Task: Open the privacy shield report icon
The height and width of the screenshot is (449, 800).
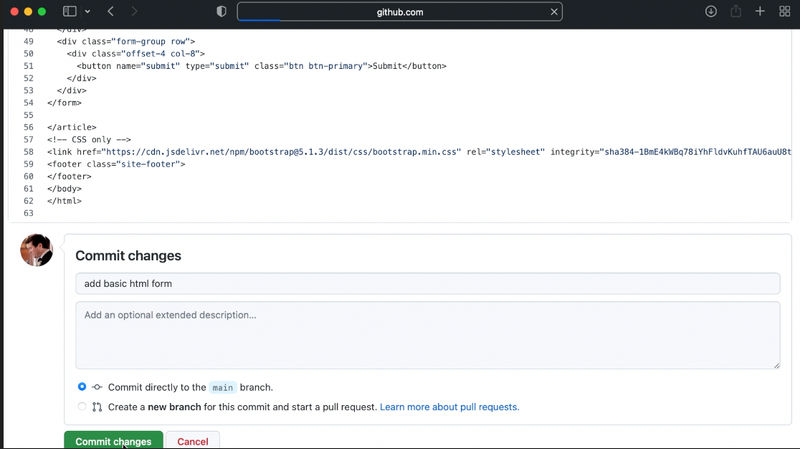Action: 221,11
